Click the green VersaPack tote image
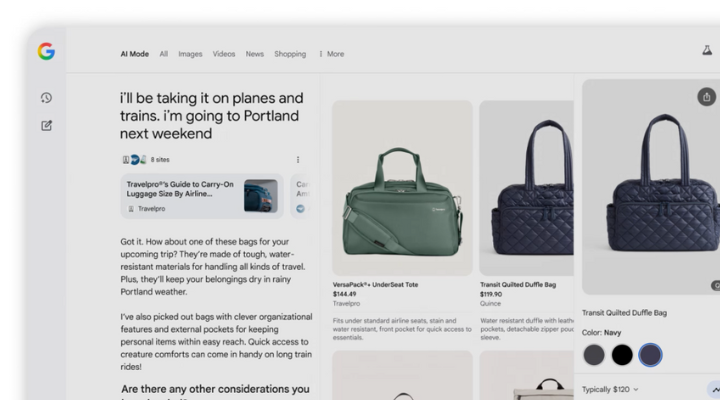The height and width of the screenshot is (400, 720). pyautogui.click(x=402, y=188)
